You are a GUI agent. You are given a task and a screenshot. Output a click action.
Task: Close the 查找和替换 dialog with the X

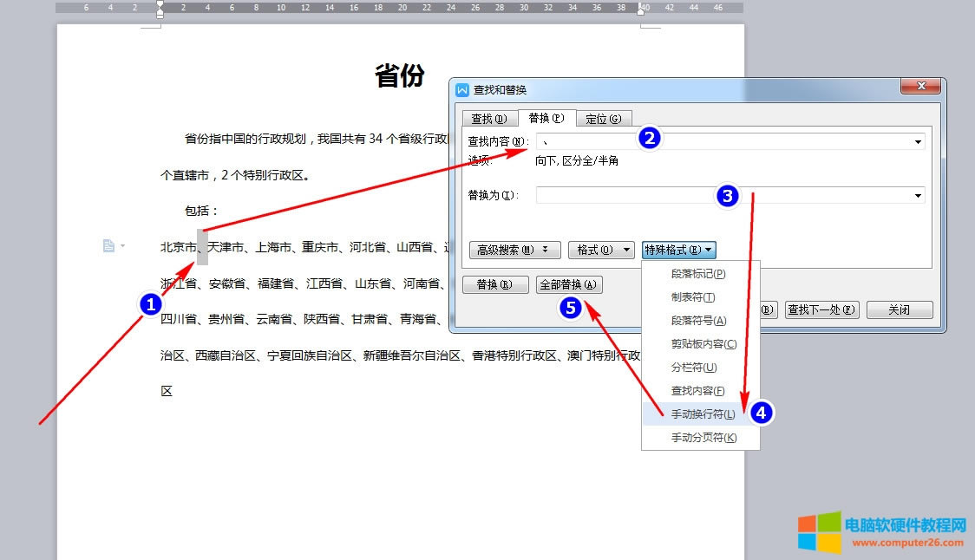coord(920,87)
